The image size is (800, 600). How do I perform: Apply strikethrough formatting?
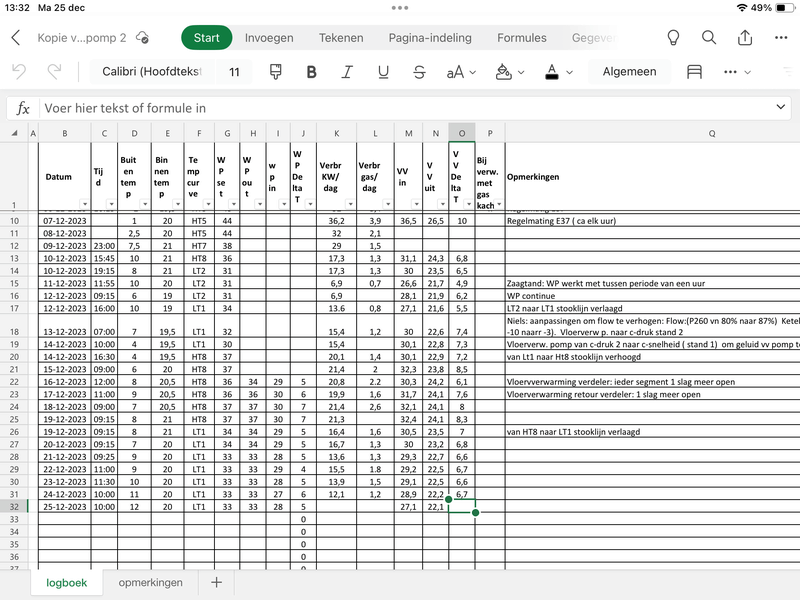(419, 72)
